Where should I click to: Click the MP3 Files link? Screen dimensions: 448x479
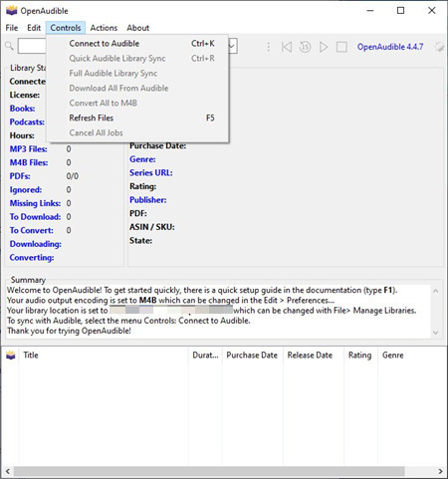[29, 149]
